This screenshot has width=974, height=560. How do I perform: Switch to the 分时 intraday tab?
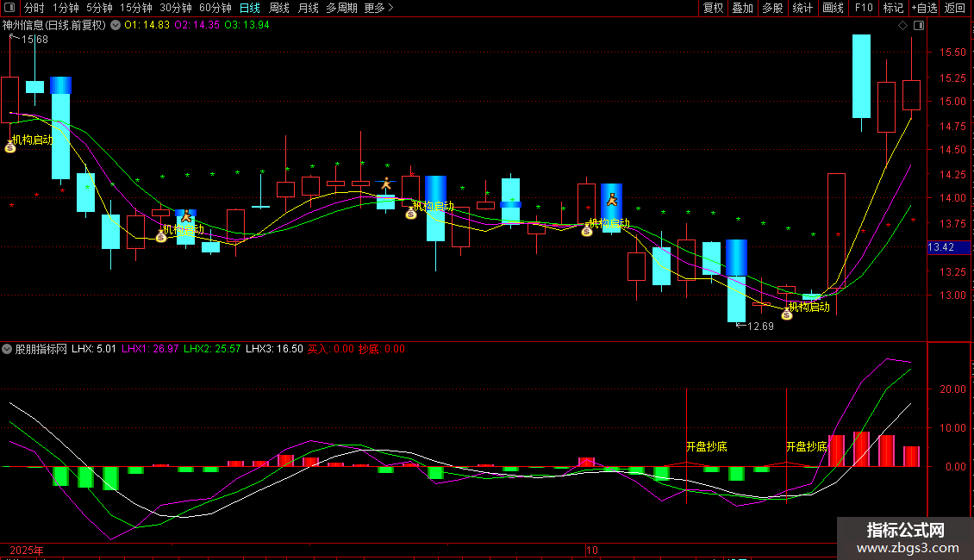coord(34,8)
